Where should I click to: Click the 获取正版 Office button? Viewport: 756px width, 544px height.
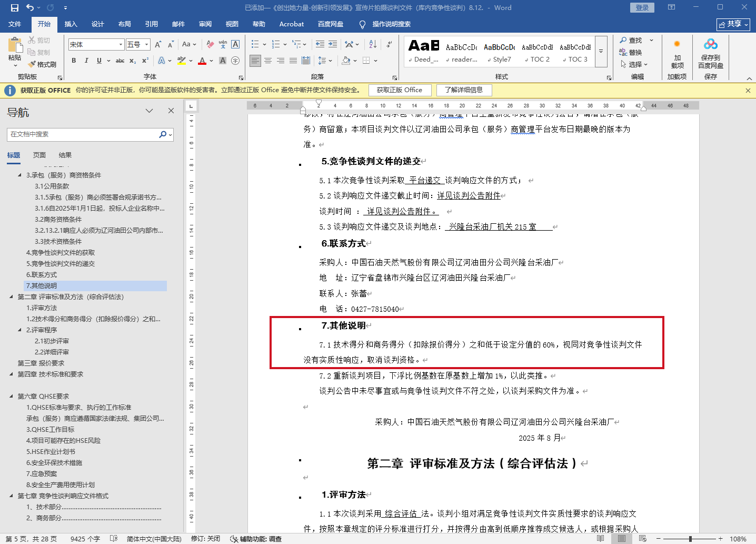(x=399, y=90)
